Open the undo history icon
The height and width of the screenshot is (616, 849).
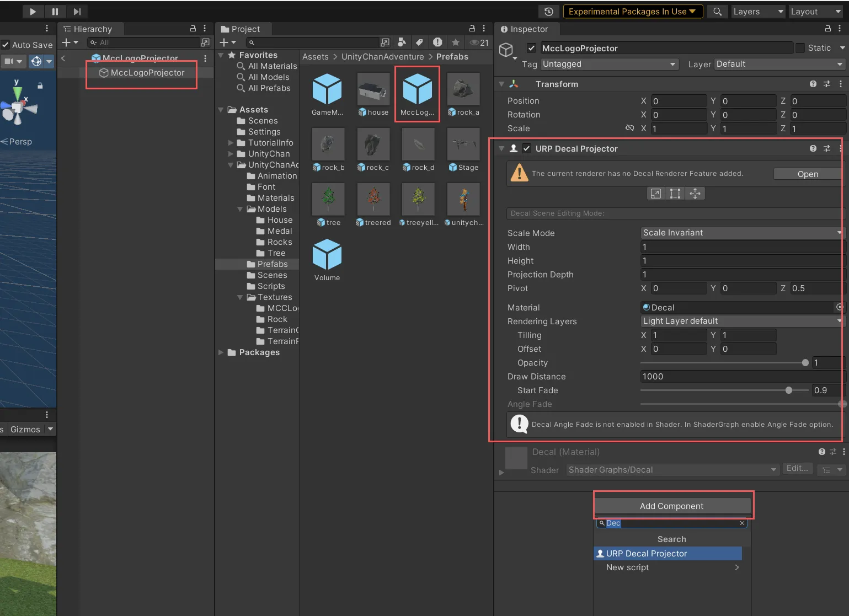pos(548,12)
